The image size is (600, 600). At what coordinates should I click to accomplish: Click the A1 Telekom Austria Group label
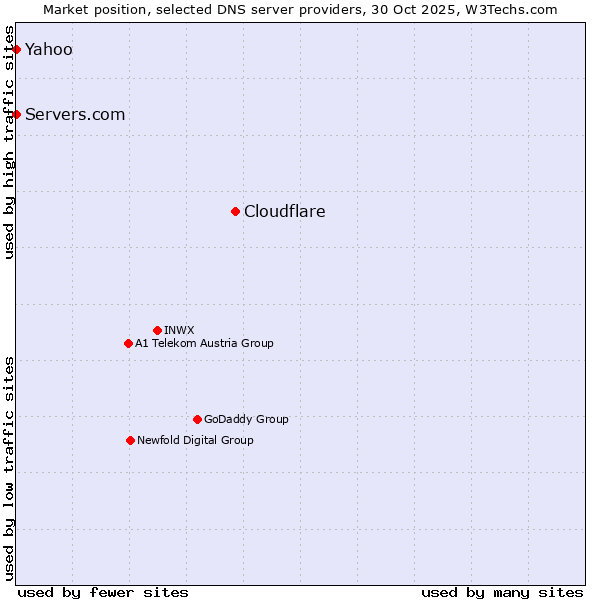[x=204, y=343]
